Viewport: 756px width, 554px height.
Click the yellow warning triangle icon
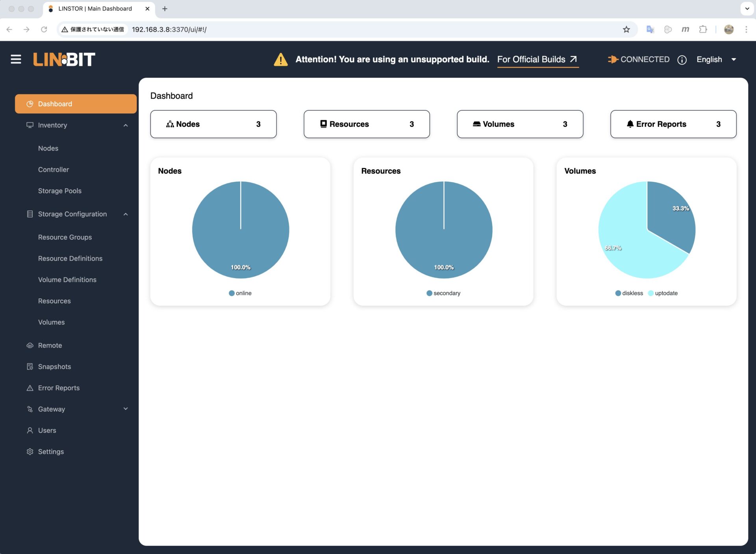point(280,60)
